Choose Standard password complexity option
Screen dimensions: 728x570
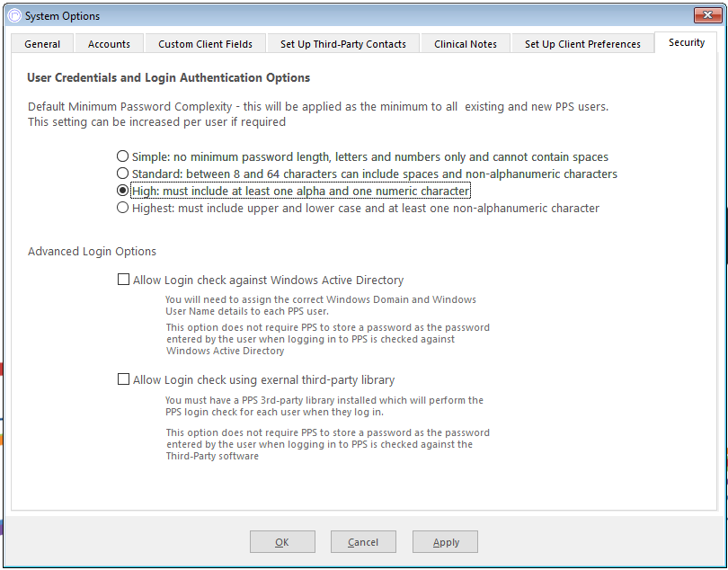coord(122,174)
